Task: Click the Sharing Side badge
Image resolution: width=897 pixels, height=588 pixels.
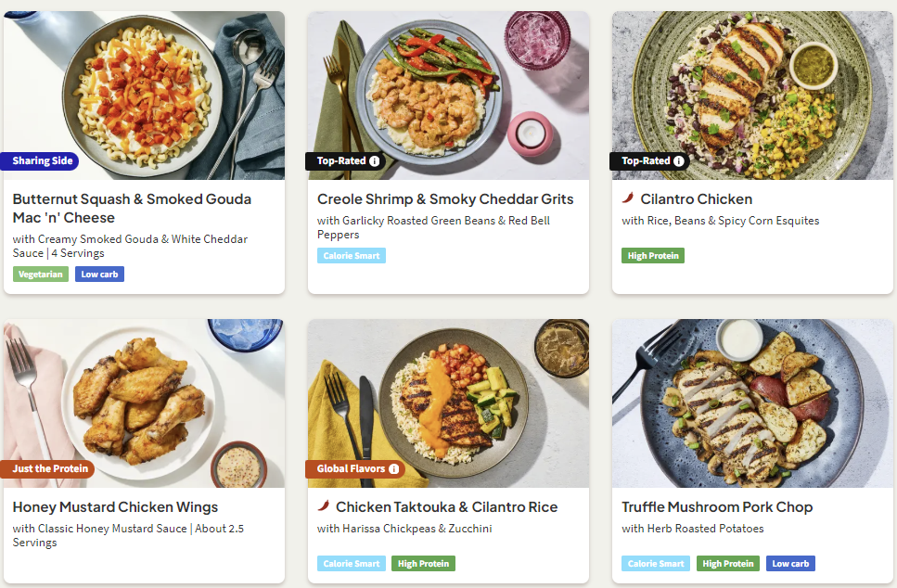Action: 42,161
